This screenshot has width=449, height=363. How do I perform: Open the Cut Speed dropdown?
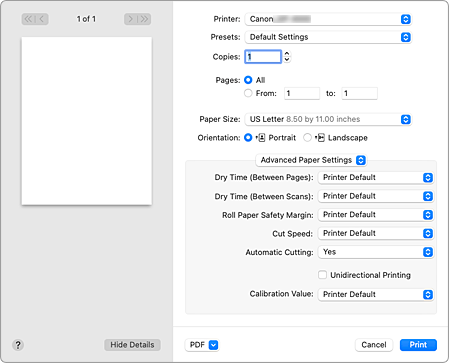[x=376, y=234]
